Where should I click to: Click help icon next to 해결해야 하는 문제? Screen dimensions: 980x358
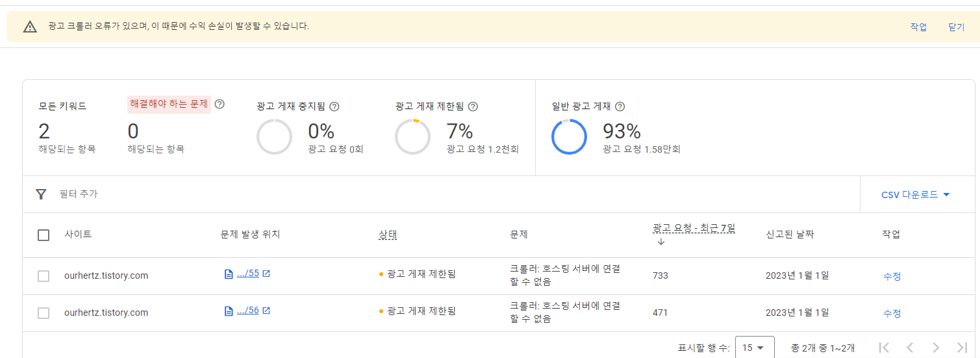pyautogui.click(x=220, y=104)
